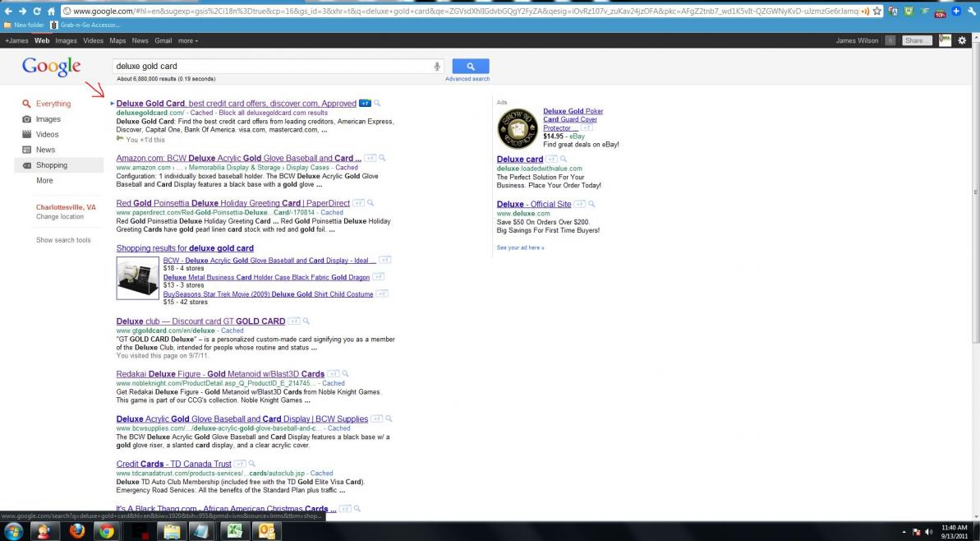Image resolution: width=980 pixels, height=541 pixels.
Task: Open the New folder bookmark
Action: [x=24, y=25]
